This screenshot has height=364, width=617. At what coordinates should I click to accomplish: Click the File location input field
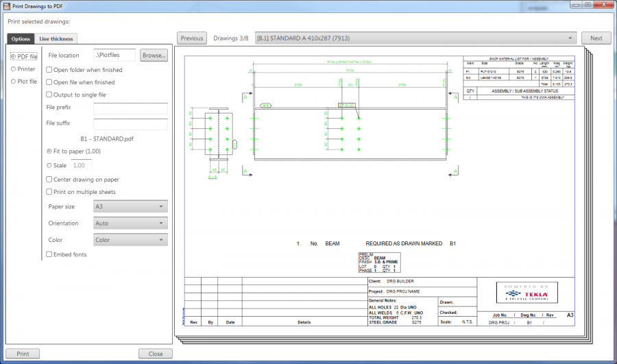[x=114, y=55]
